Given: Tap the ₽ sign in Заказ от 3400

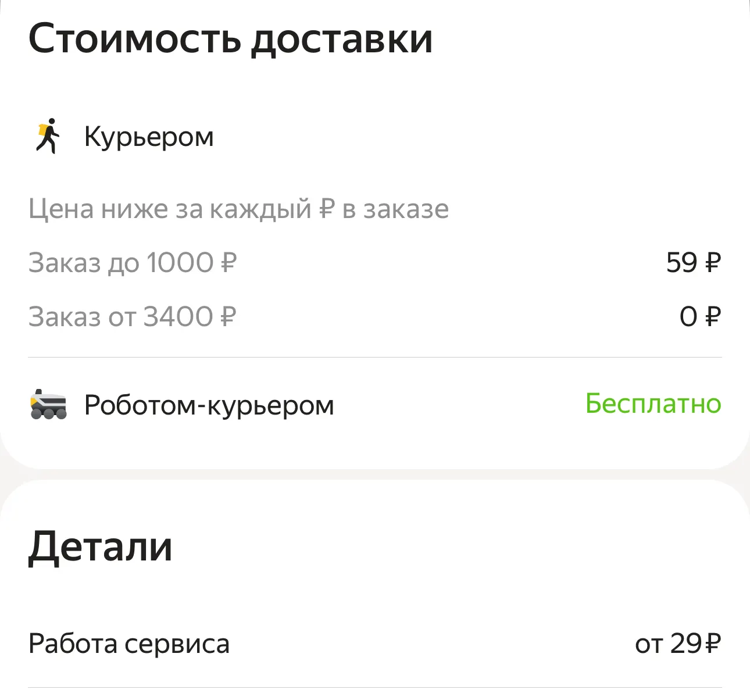Looking at the screenshot, I should (x=228, y=317).
